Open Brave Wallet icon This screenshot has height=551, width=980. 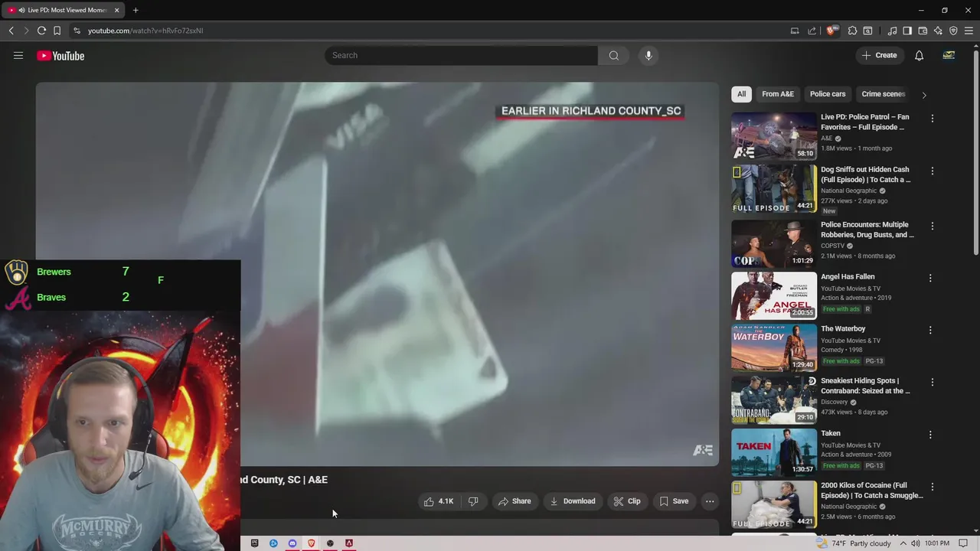(x=923, y=31)
